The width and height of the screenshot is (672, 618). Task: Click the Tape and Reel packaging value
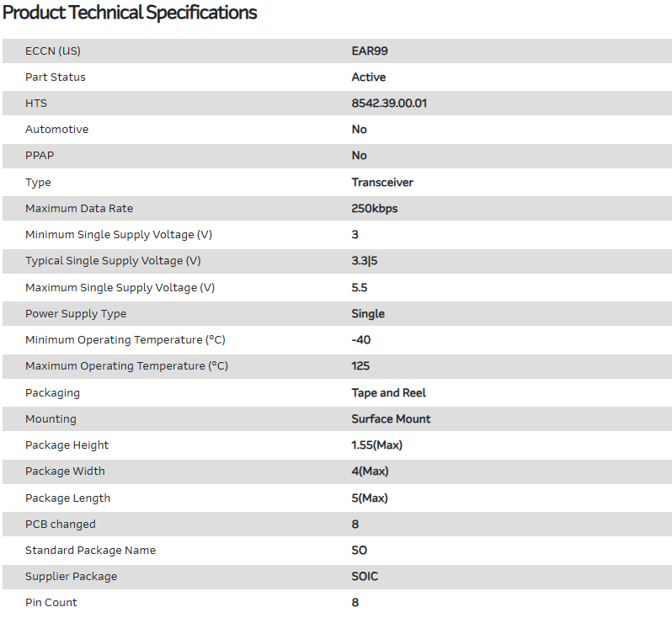(x=389, y=392)
